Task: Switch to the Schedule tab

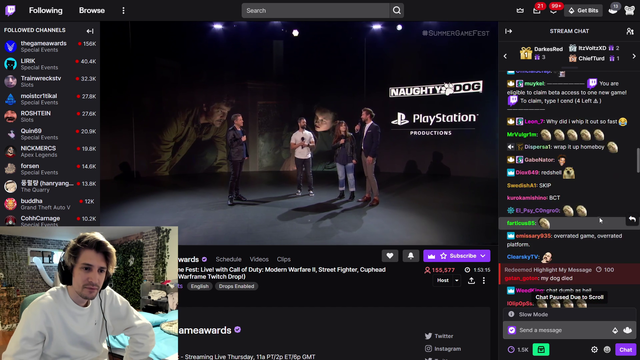Action: (x=229, y=259)
